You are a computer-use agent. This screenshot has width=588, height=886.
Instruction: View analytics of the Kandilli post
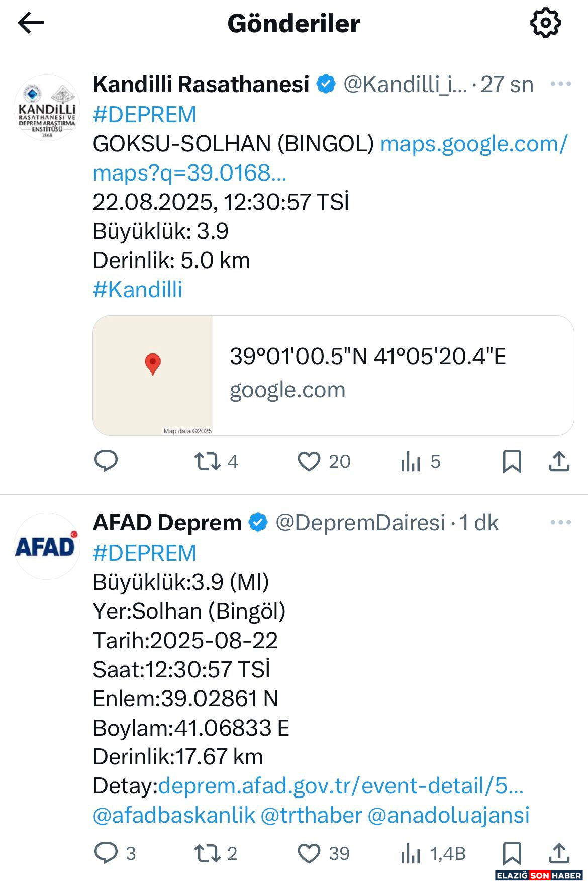pos(411,461)
